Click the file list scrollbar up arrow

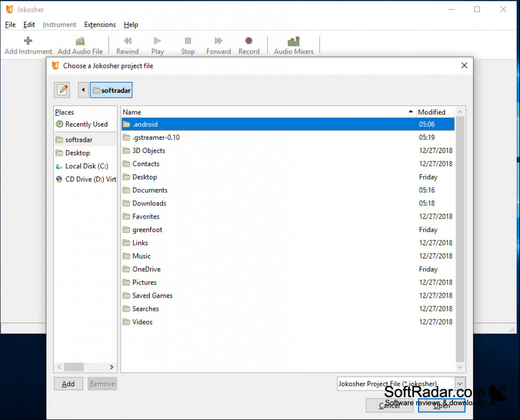tap(460, 112)
